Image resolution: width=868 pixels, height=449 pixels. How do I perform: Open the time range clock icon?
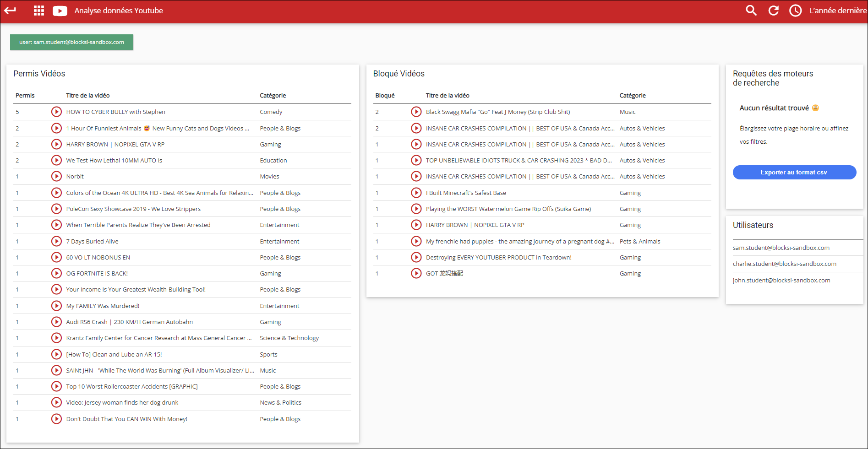(796, 11)
